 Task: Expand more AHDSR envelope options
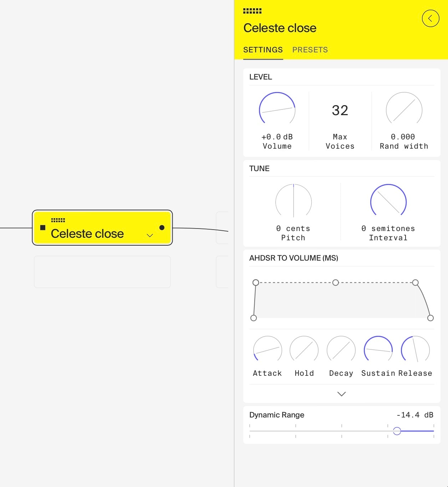pos(341,394)
